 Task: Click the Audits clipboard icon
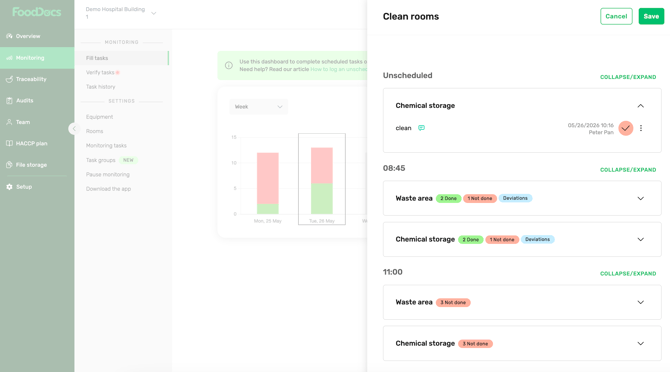(9, 100)
